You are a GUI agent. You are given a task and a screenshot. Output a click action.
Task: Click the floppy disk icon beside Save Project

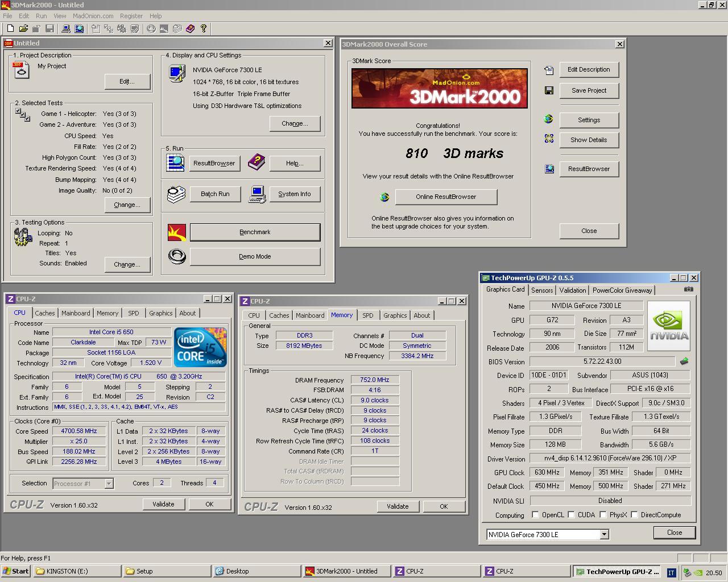pos(549,90)
